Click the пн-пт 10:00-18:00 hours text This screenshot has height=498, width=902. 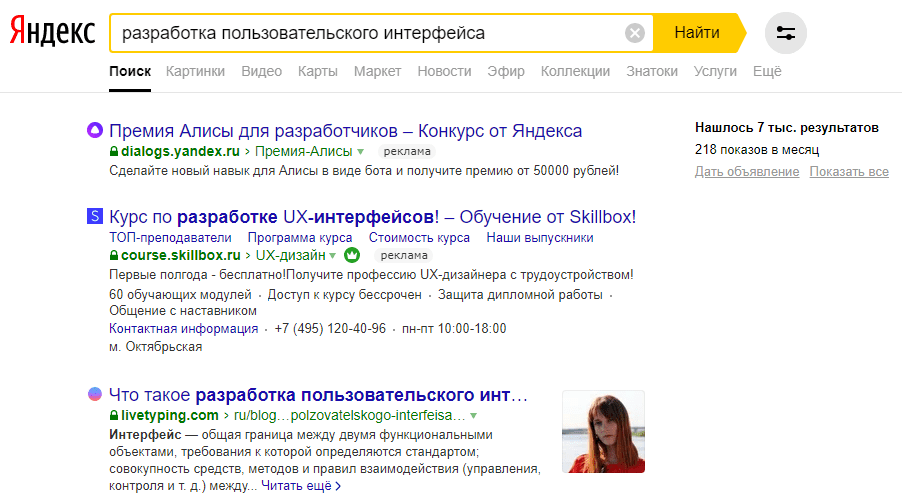click(454, 328)
